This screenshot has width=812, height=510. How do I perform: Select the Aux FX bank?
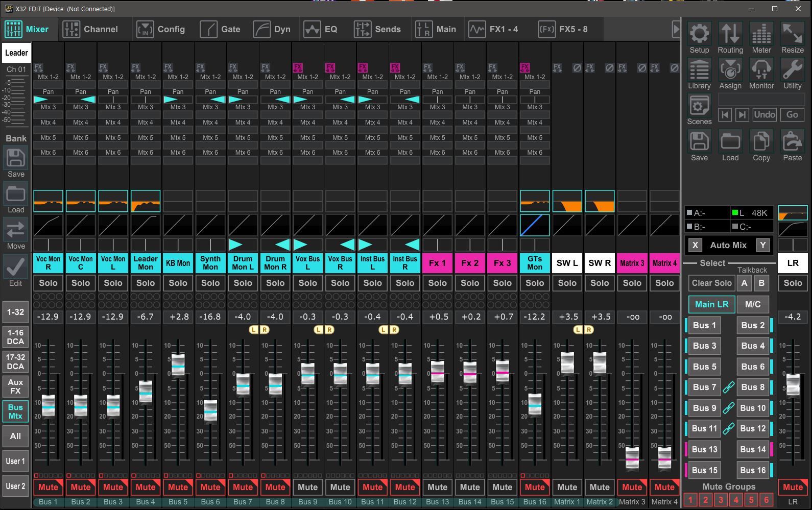point(16,386)
